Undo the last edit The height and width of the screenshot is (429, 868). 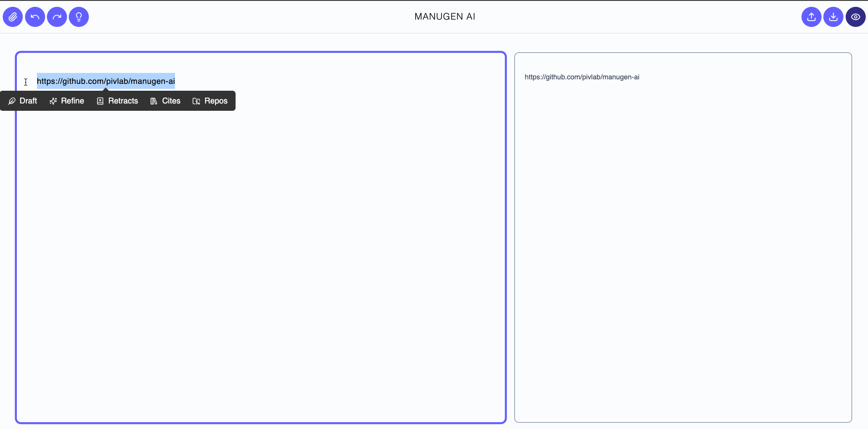click(35, 17)
